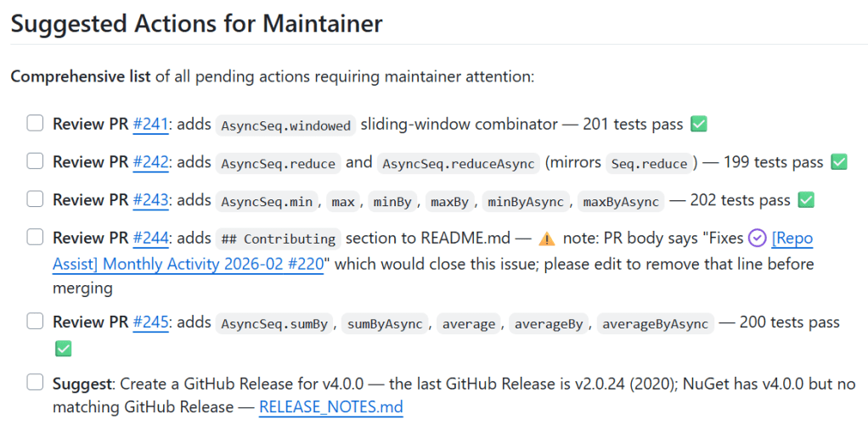Go to PR #242 link
The height and width of the screenshot is (437, 868).
click(150, 161)
